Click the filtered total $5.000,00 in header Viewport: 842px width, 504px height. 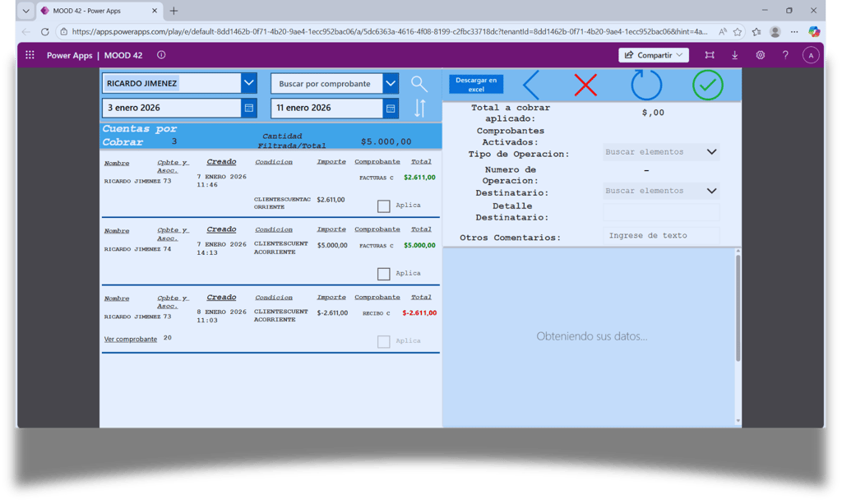[x=386, y=141]
